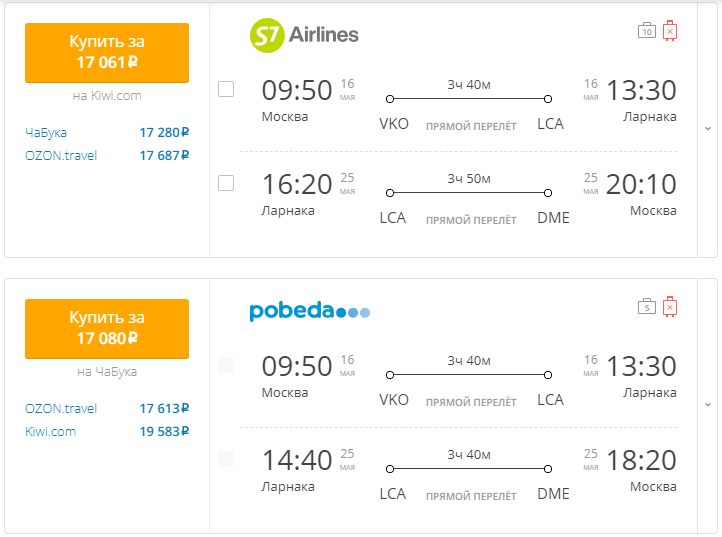This screenshot has width=722, height=537.
Task: Tick checkbox for 09:50 S7 Moscow flight
Action: pyautogui.click(x=226, y=89)
